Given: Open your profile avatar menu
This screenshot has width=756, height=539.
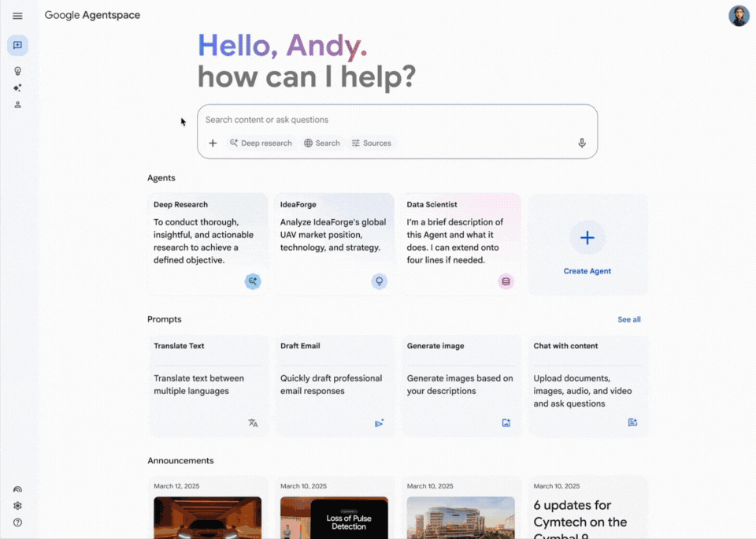Looking at the screenshot, I should 738,15.
